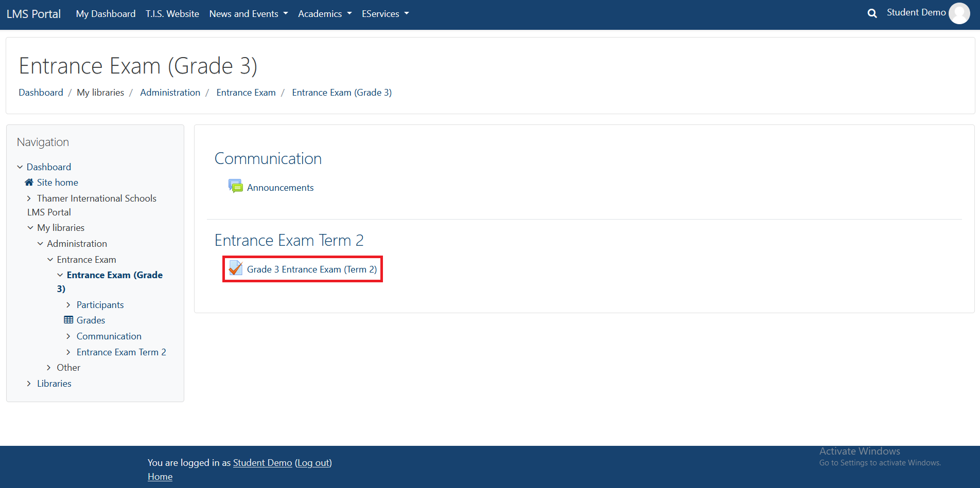The image size is (980, 488).
Task: Click the Log out link in footer
Action: [313, 463]
